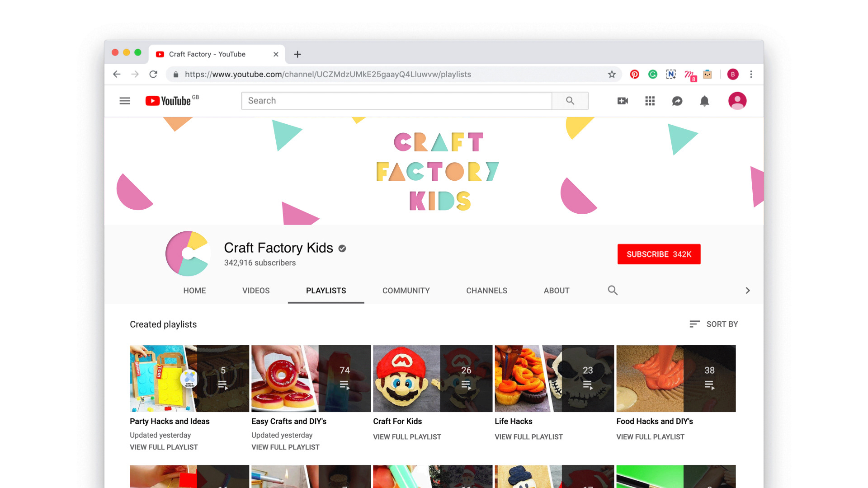View full playlist for Easy Crafts and DIY's
The image size is (868, 488).
click(x=285, y=447)
